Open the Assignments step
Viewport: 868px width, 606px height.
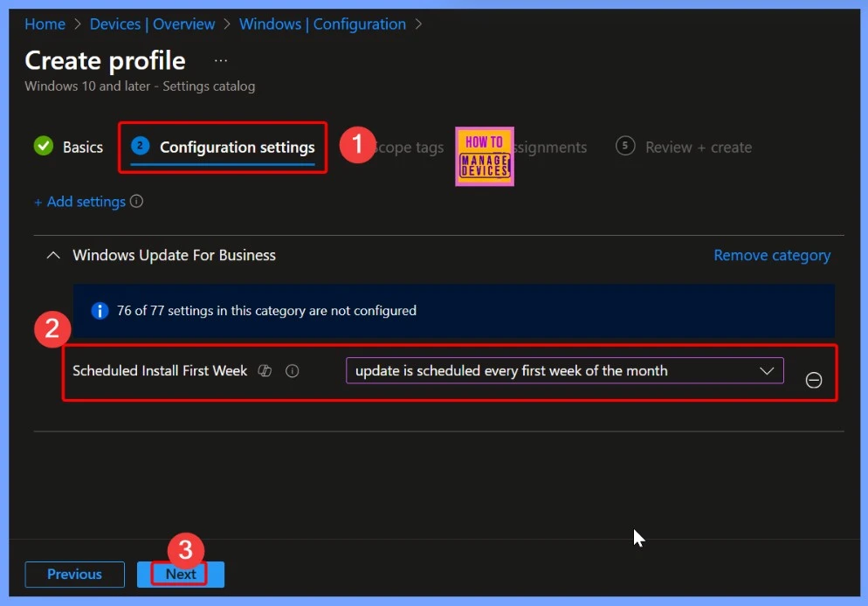[550, 148]
